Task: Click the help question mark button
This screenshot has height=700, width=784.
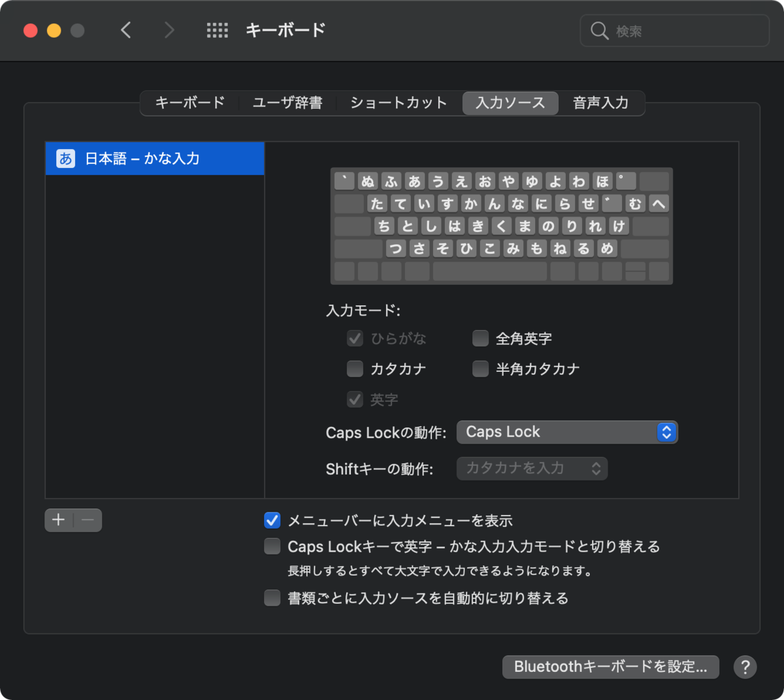Action: 745,667
